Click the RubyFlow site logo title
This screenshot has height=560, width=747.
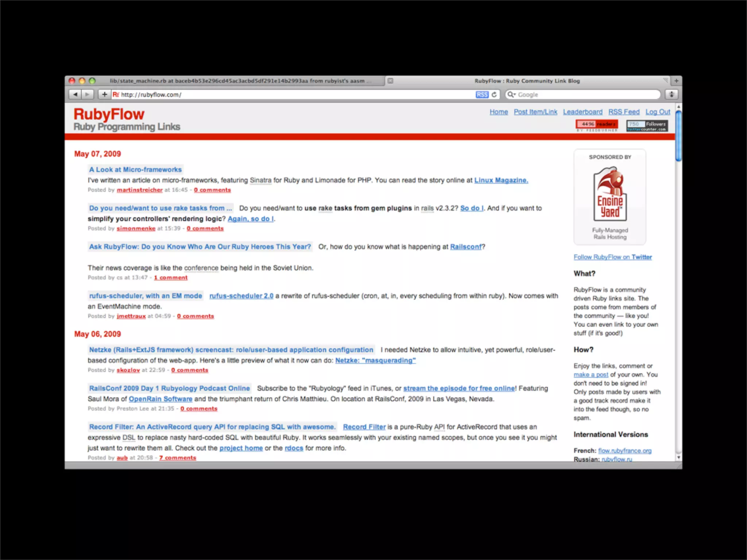[109, 114]
